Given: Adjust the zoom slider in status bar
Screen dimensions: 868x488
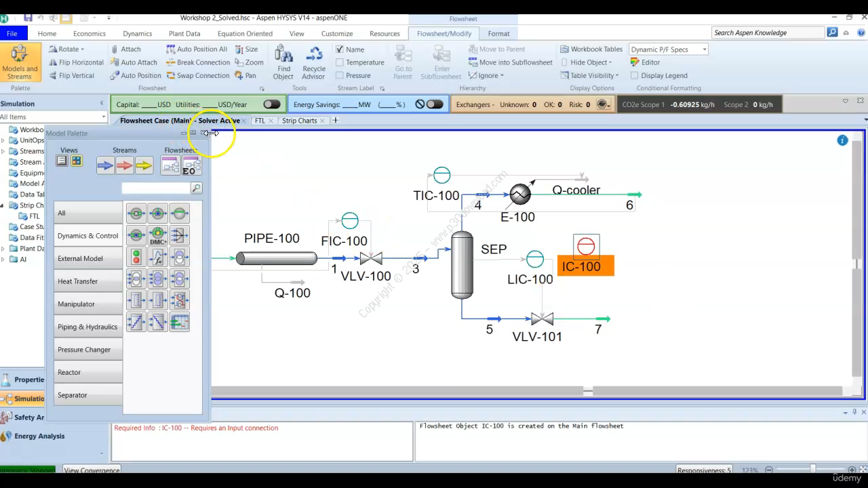Looking at the screenshot, I should click(812, 470).
